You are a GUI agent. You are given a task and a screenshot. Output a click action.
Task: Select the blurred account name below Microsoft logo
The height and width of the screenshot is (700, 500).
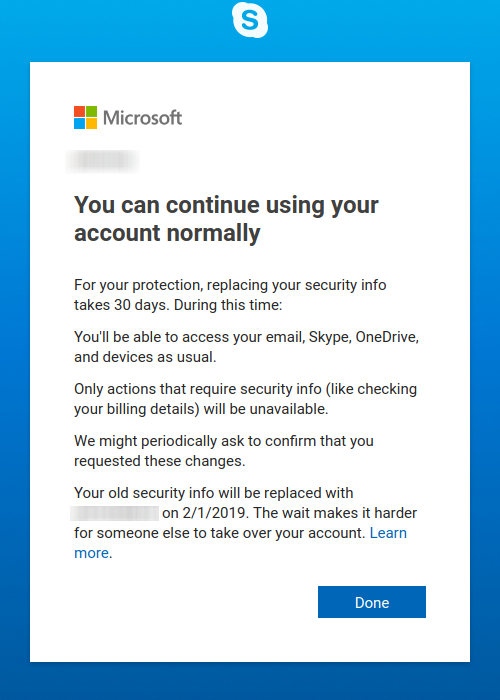(102, 161)
